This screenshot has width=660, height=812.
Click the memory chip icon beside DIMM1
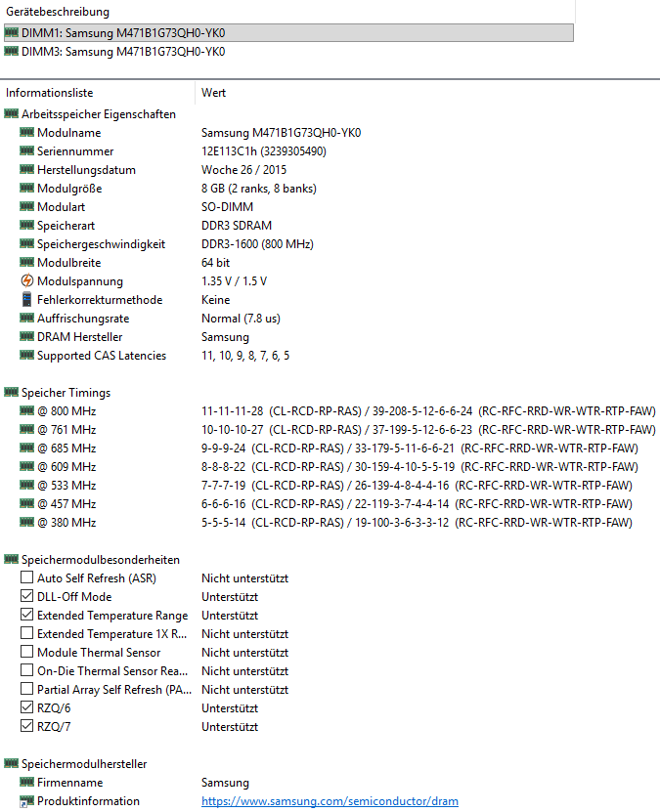pos(12,32)
